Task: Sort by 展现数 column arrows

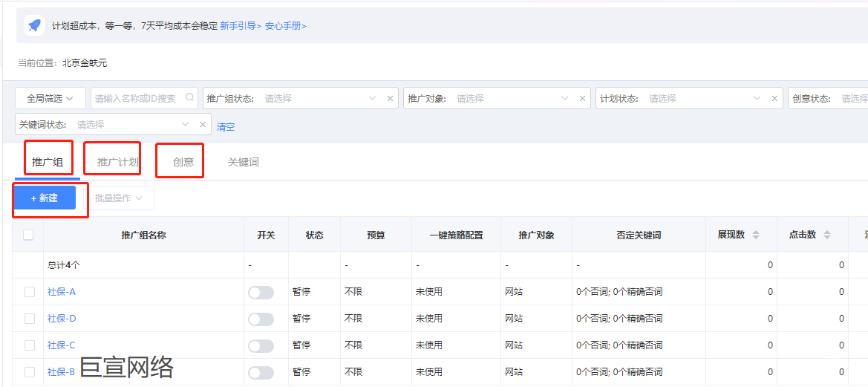Action: (756, 235)
